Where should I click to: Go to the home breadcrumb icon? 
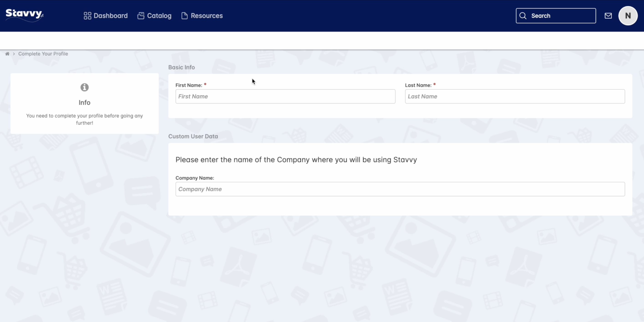(x=7, y=54)
